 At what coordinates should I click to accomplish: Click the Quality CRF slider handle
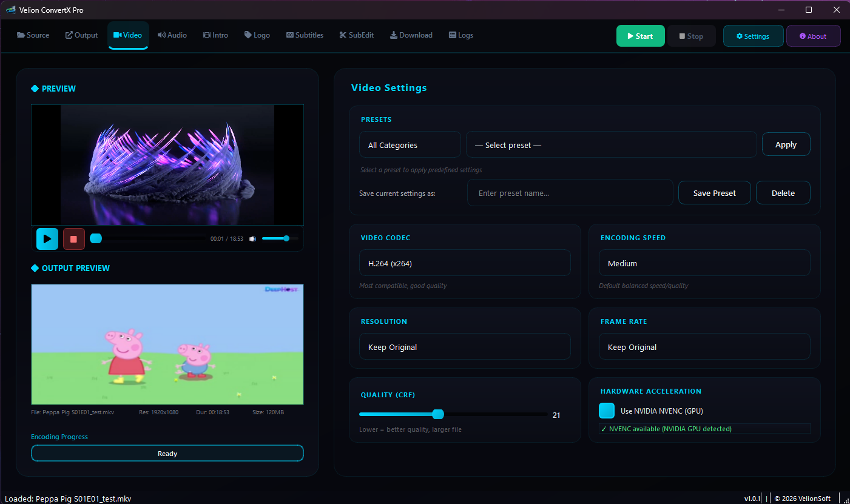click(438, 415)
